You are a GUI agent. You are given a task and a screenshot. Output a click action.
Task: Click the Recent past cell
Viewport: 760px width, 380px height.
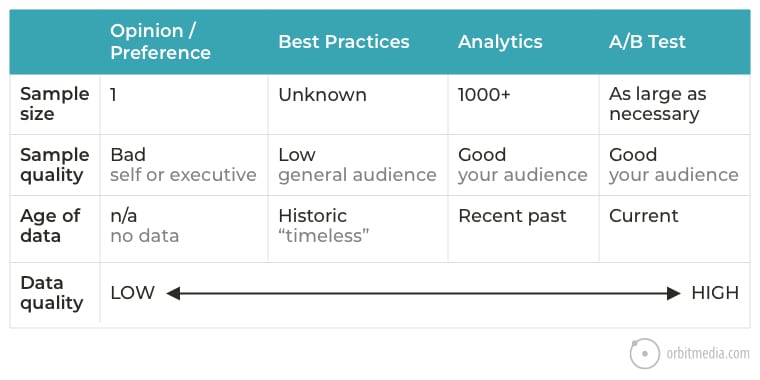point(512,216)
